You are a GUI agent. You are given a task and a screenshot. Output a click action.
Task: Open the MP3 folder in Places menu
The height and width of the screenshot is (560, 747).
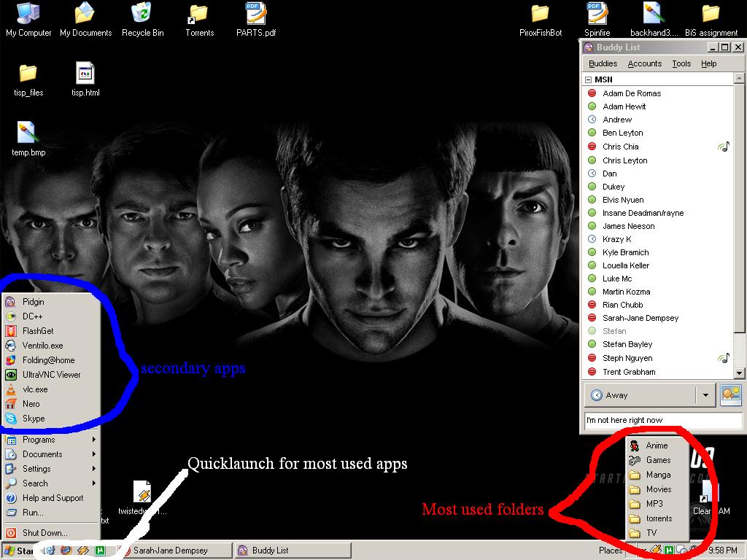click(x=657, y=504)
